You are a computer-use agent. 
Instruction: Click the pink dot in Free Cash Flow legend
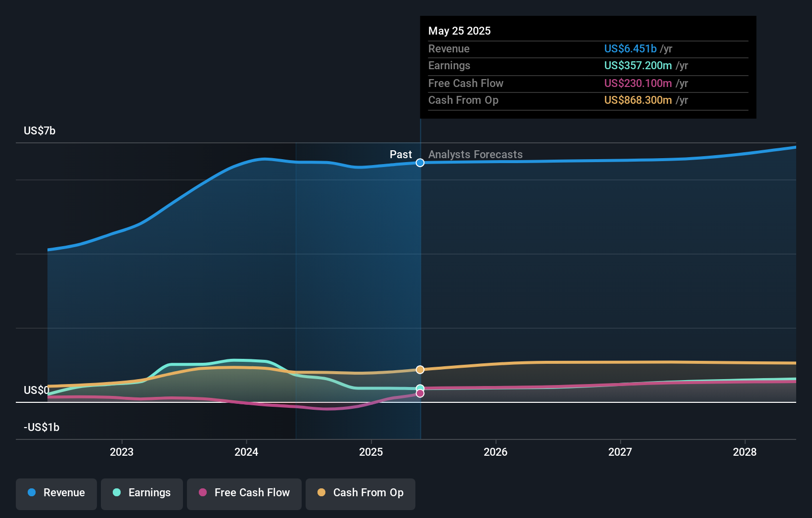pyautogui.click(x=203, y=492)
